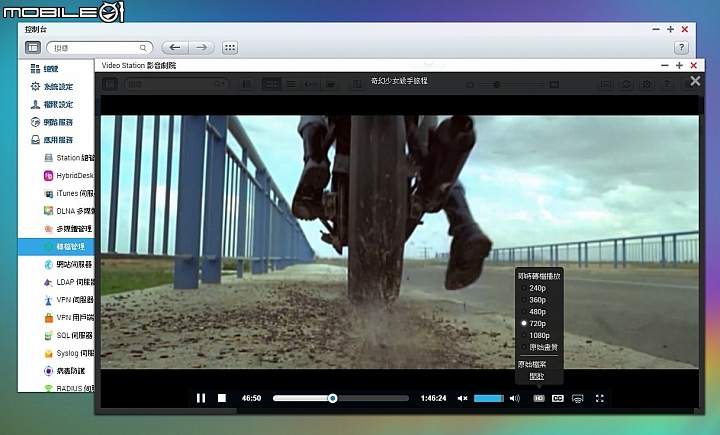The image size is (720, 435).
Task: Open Multimedia Management 多媒體管理 in sidebar
Action: tap(68, 229)
